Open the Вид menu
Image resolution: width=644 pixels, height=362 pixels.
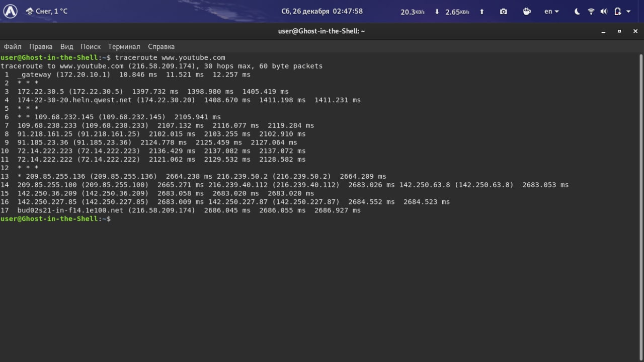click(x=67, y=46)
